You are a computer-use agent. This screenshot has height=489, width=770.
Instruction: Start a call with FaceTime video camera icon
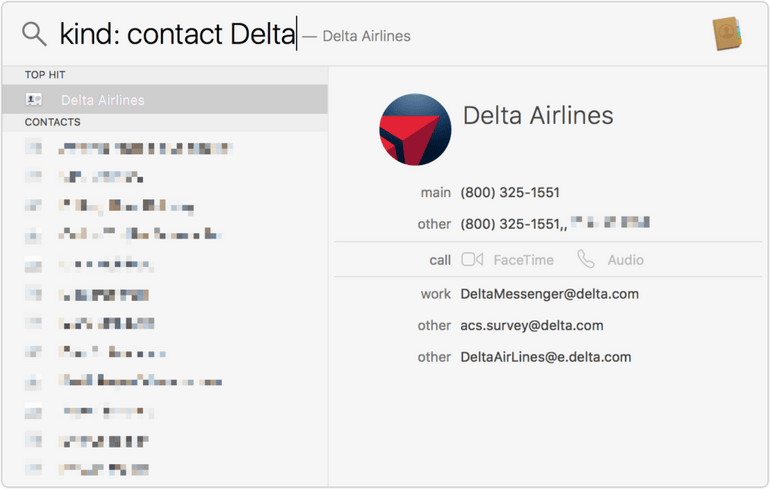tap(472, 259)
